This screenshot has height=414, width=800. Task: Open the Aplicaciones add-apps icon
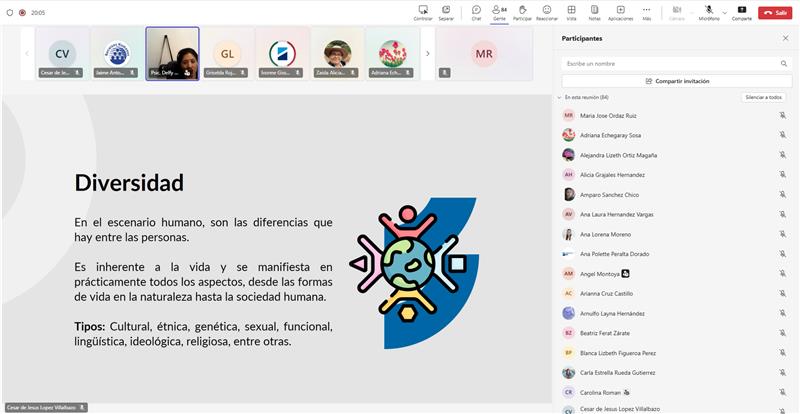620,11
